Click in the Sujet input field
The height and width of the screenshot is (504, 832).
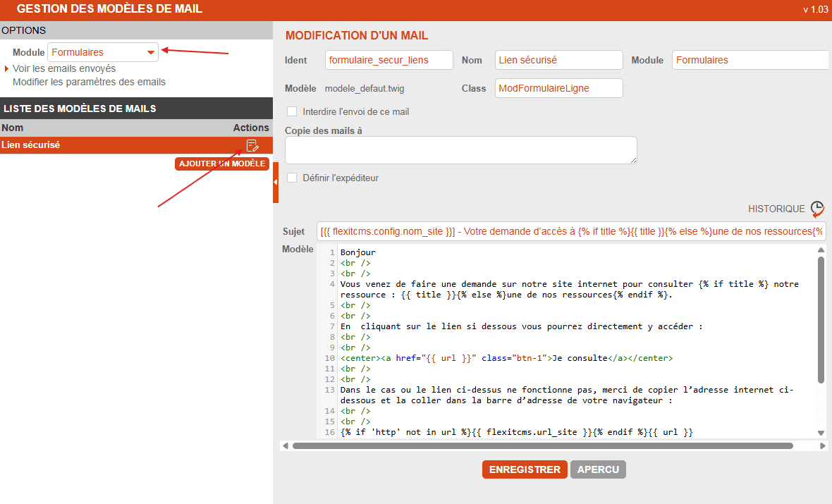click(x=571, y=231)
